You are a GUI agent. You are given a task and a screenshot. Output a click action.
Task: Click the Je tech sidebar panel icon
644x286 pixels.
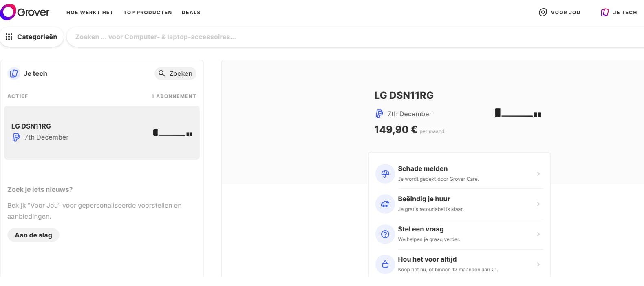point(14,73)
